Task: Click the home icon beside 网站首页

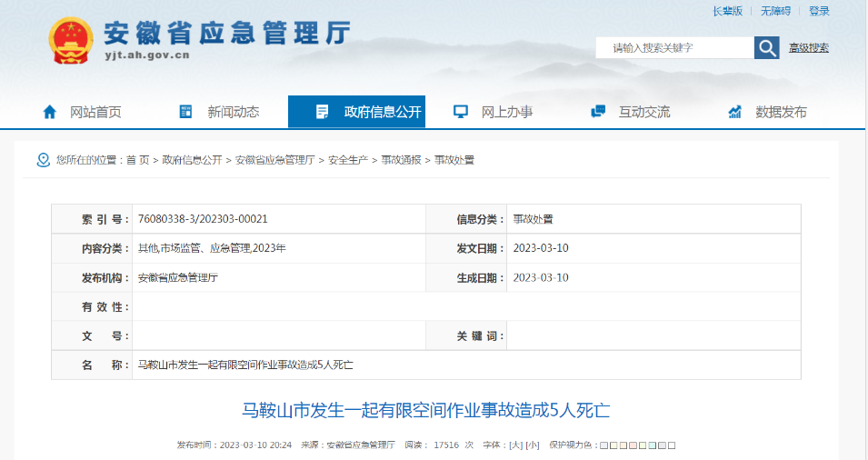Action: pyautogui.click(x=49, y=112)
